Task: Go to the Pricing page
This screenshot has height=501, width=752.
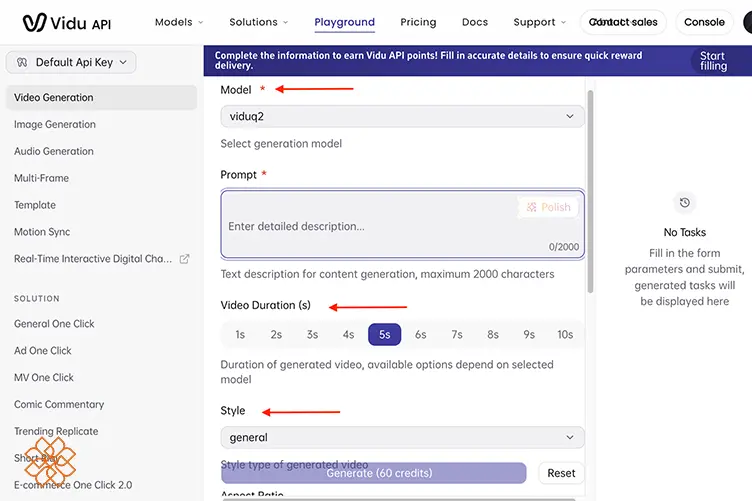Action: coord(418,22)
